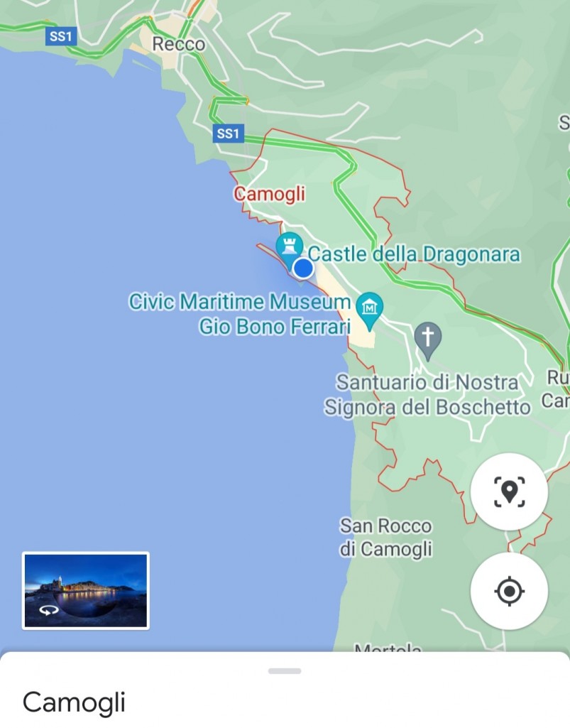Tap the red Camogli map label
The height and width of the screenshot is (728, 570).
[269, 194]
